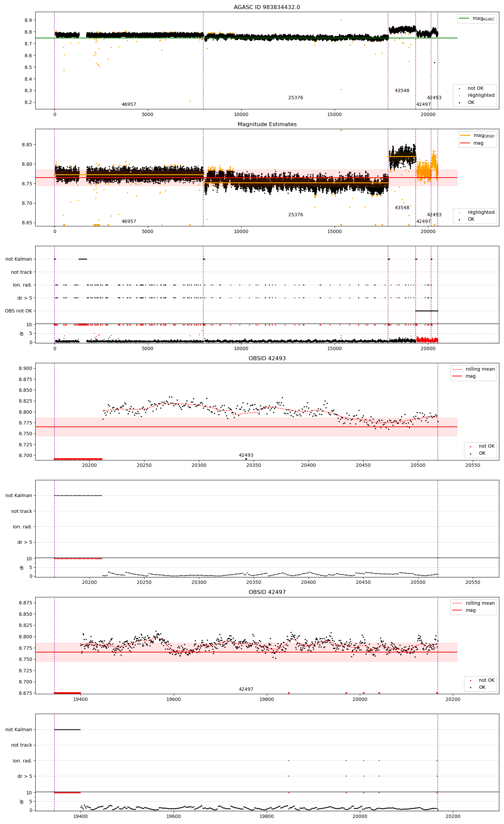Image resolution: width=504 pixels, height=824 pixels.
Task: Click 'not OK' legend entry in OBSID 42493 plot
Action: 487,446
